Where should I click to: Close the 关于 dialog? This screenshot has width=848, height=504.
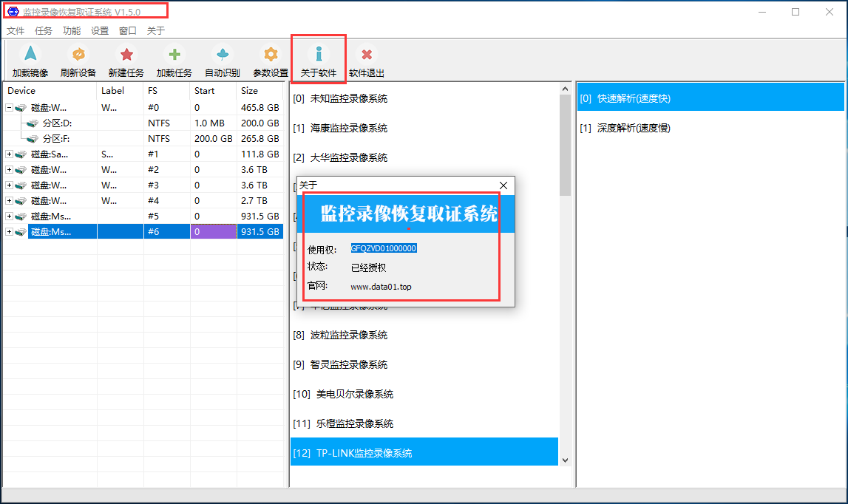(x=503, y=185)
